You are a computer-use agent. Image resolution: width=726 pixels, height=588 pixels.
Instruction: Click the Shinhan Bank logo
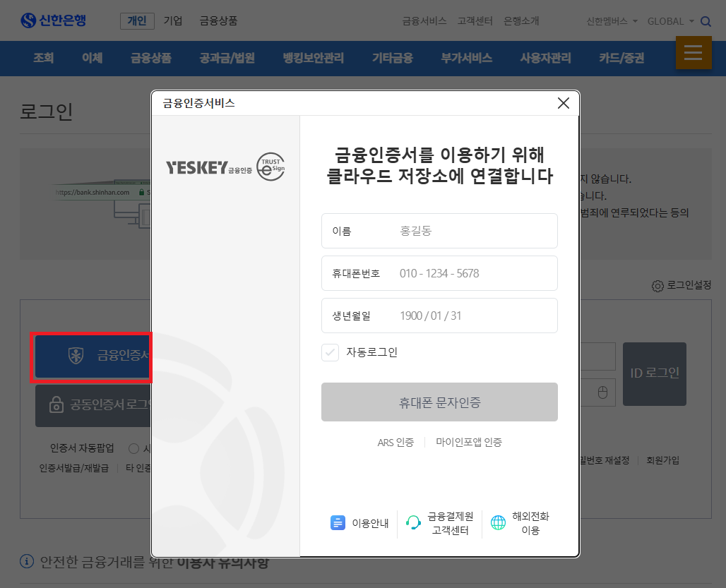click(x=53, y=20)
